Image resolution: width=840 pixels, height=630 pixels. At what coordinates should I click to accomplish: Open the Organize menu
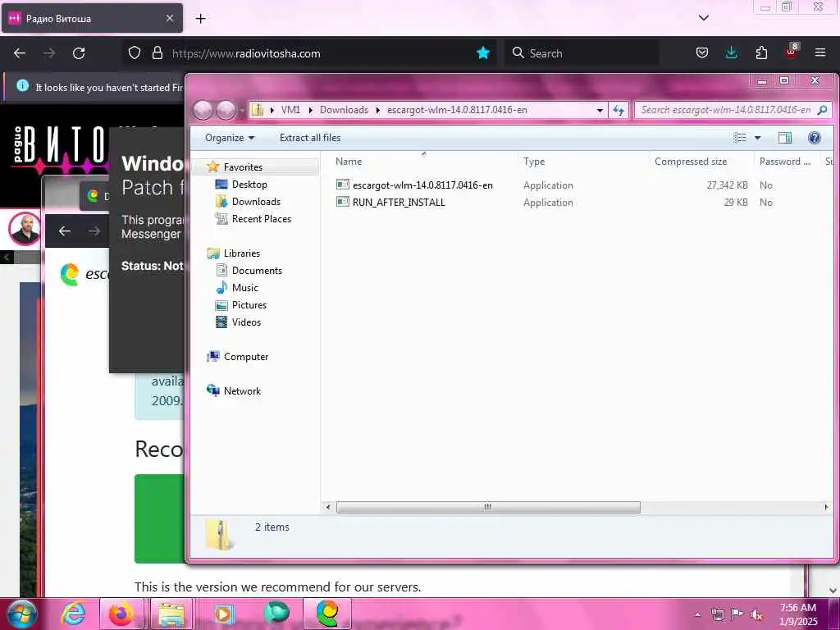point(230,138)
